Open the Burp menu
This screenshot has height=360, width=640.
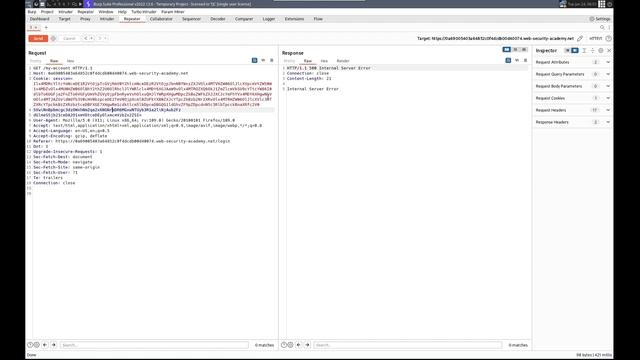click(x=32, y=12)
